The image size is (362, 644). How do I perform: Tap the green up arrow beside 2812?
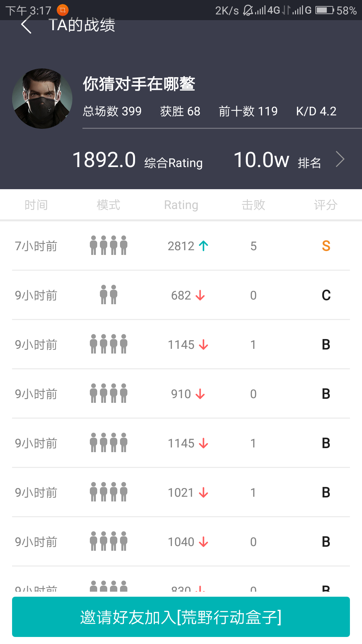(x=203, y=246)
